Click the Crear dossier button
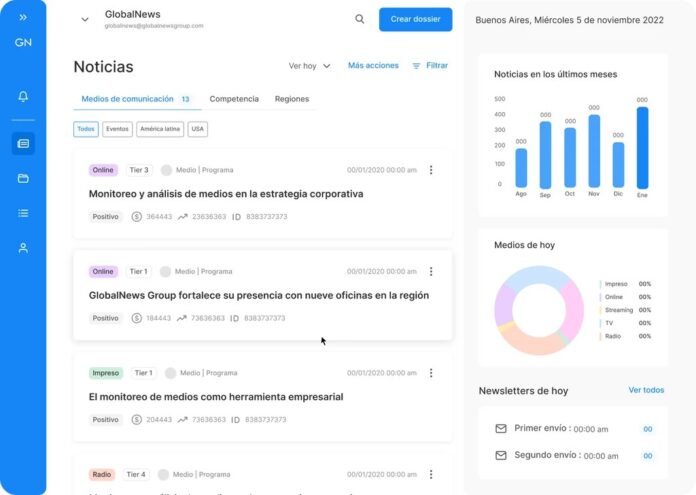Screen dimensions: 696x495 coord(415,19)
